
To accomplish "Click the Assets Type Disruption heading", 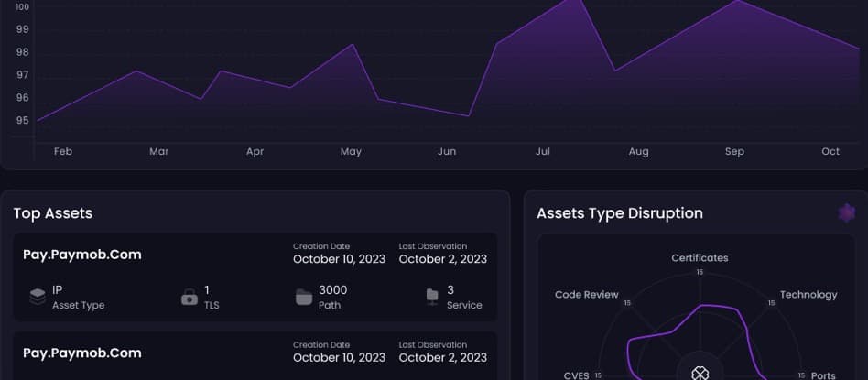I will click(620, 213).
